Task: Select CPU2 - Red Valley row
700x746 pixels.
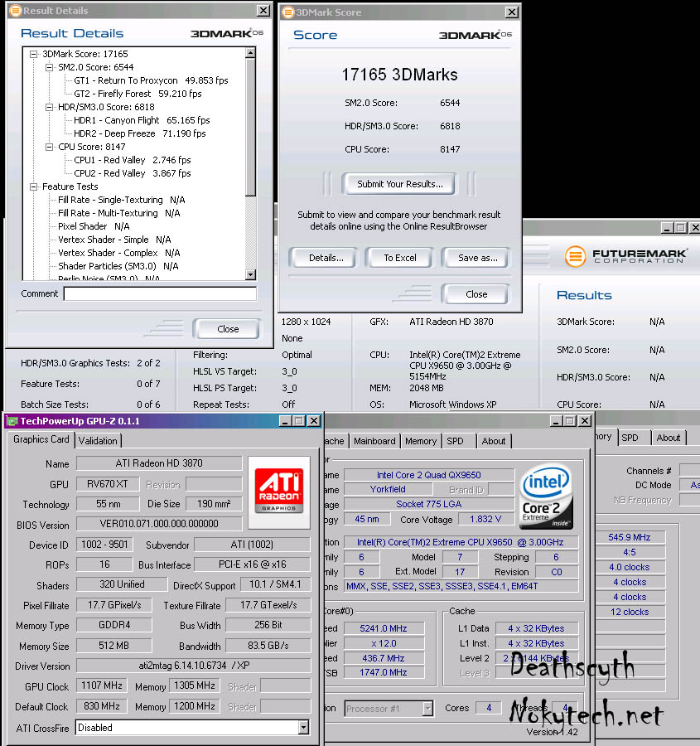Action: pos(133,174)
